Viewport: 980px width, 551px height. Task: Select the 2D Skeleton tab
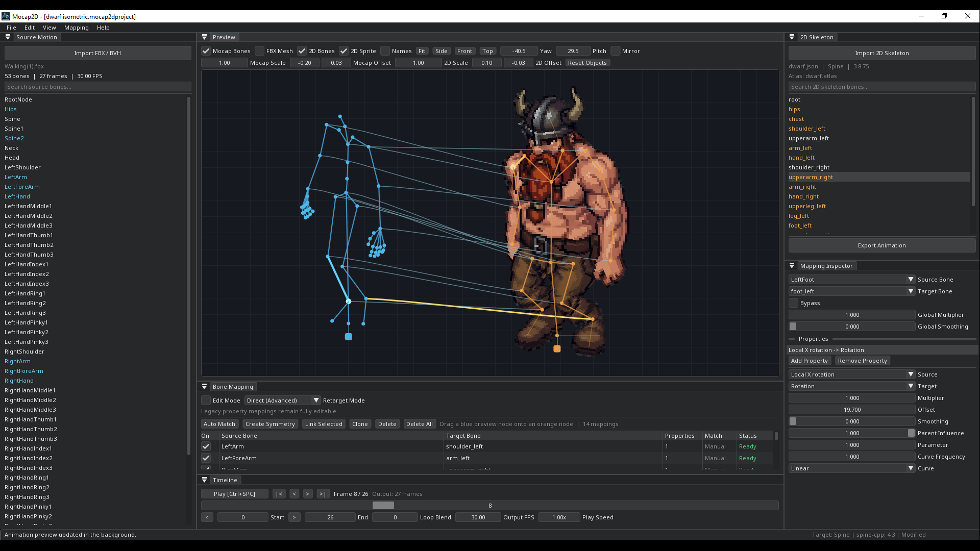817,37
